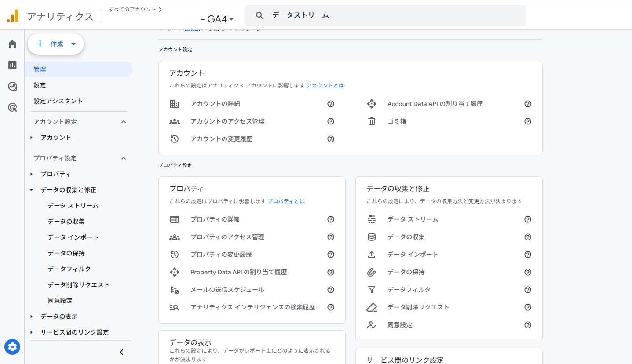Expand the アカウント tree item in sidebar

pos(32,138)
